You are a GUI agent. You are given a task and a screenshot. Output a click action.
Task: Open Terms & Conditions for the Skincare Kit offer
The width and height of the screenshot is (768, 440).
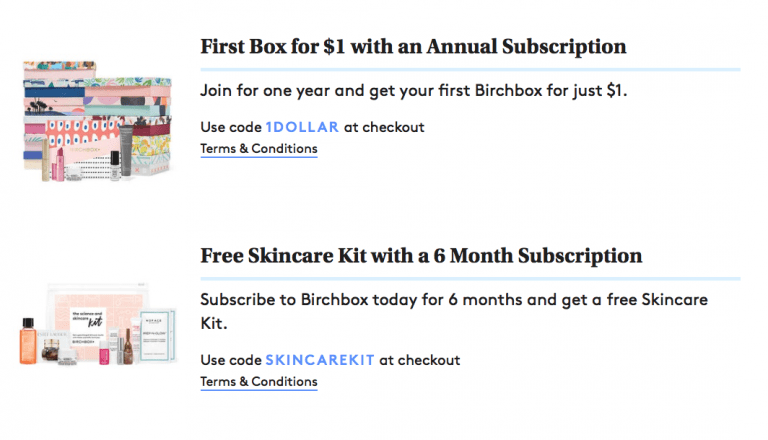(x=258, y=382)
